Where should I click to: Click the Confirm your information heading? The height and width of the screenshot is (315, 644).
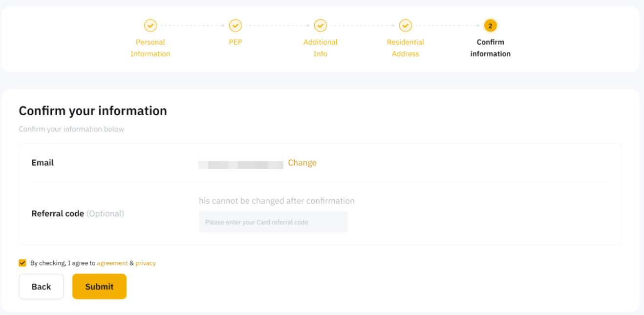[x=93, y=111]
